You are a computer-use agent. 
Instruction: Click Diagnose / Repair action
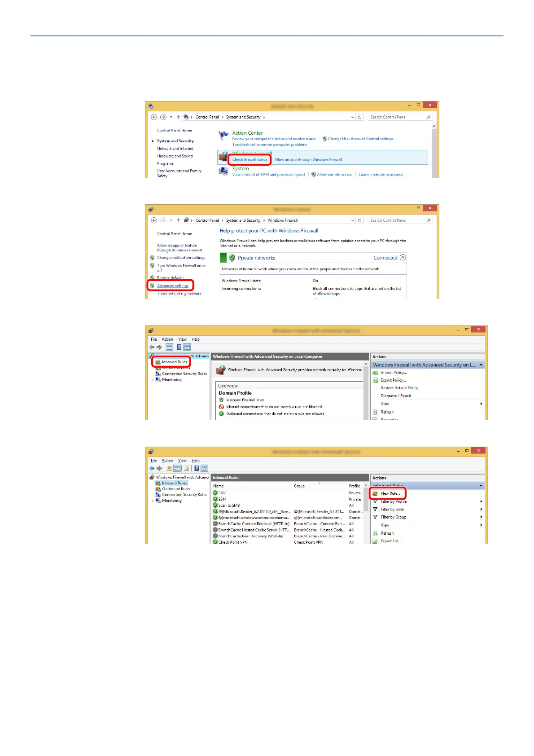coord(396,396)
